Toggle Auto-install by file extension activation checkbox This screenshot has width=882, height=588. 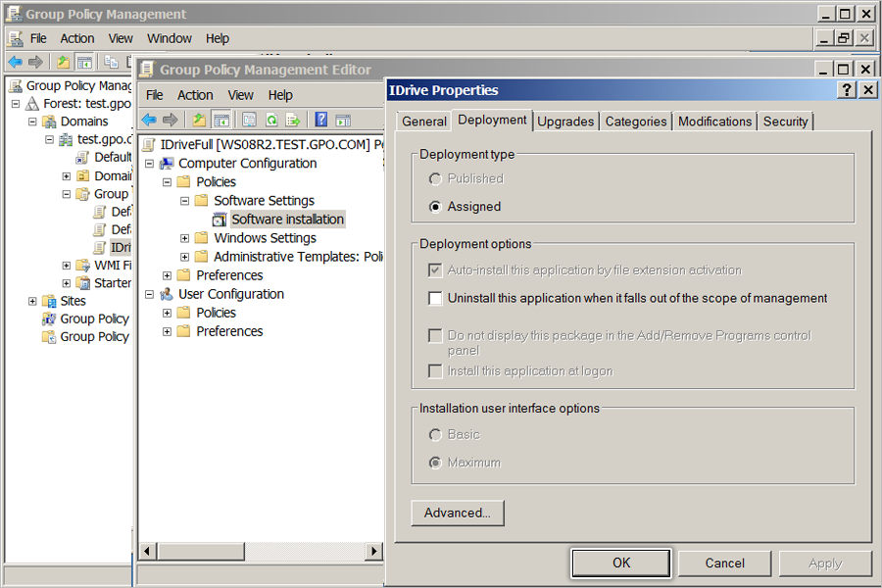click(x=435, y=270)
